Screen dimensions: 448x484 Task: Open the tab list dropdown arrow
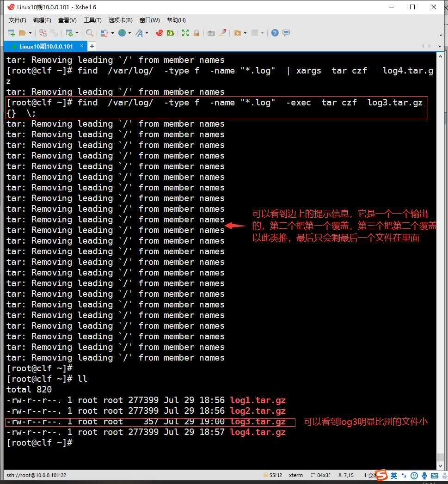point(440,46)
